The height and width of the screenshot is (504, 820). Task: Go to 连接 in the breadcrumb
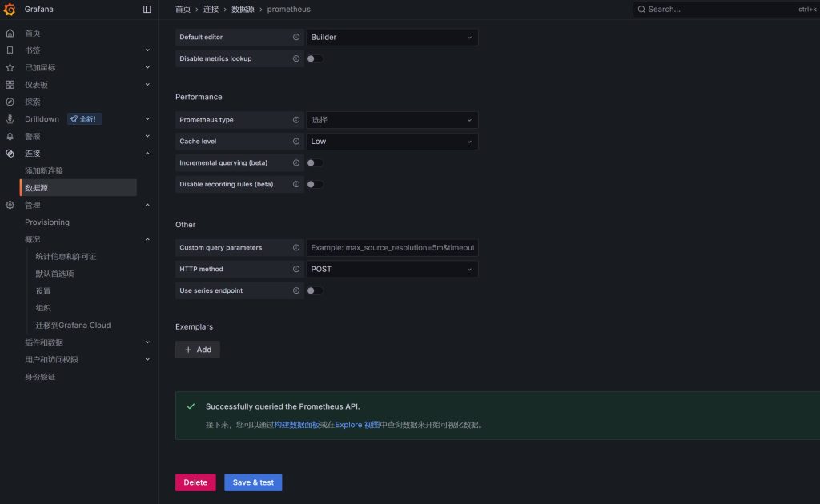tap(211, 10)
